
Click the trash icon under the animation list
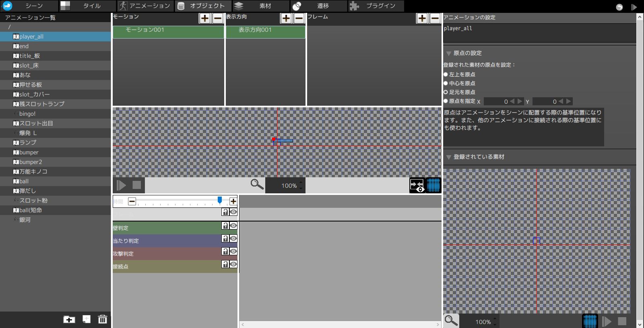point(103,319)
